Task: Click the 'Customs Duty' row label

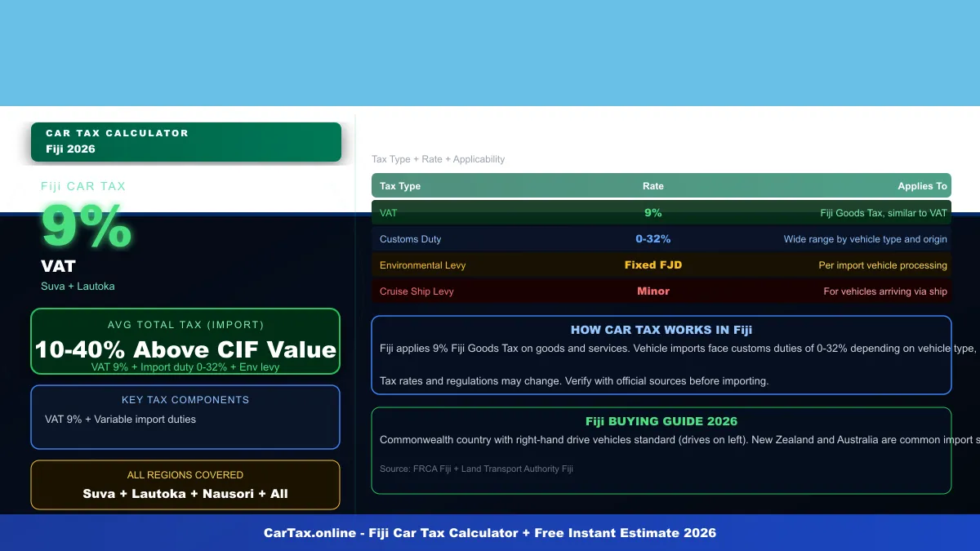Action: click(x=410, y=239)
